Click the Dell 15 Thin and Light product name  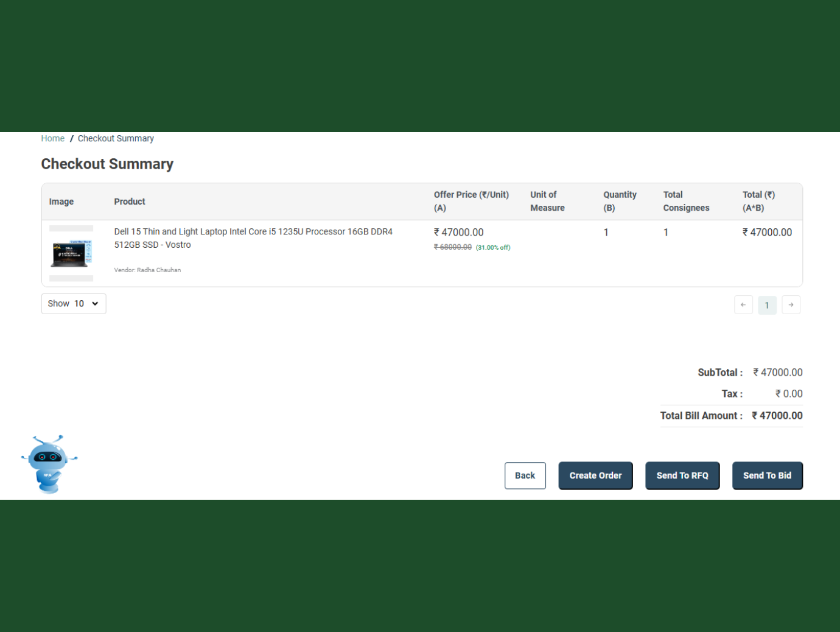pos(253,238)
